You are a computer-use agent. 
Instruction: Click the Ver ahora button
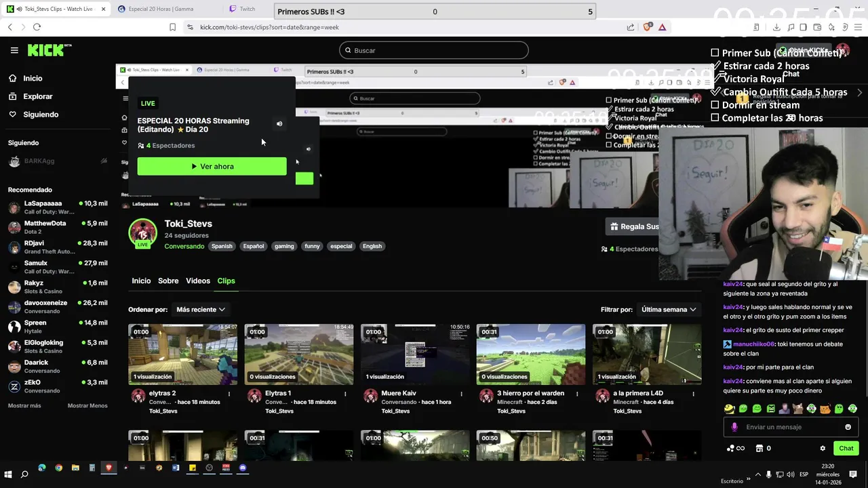click(x=212, y=166)
